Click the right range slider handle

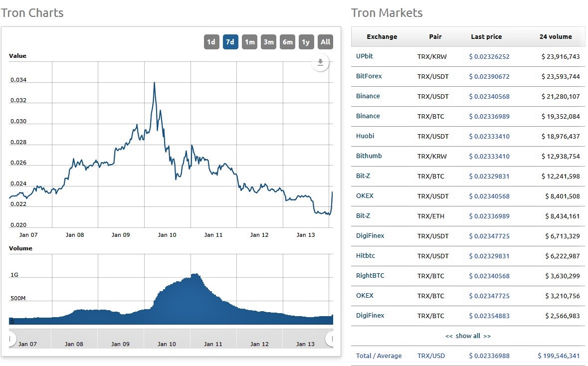click(x=330, y=339)
